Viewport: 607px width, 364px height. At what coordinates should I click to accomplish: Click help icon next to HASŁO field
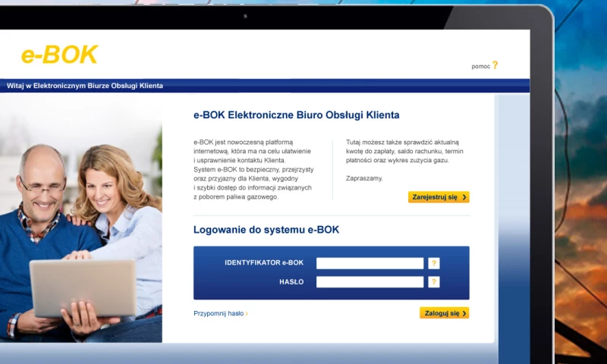[x=434, y=282]
